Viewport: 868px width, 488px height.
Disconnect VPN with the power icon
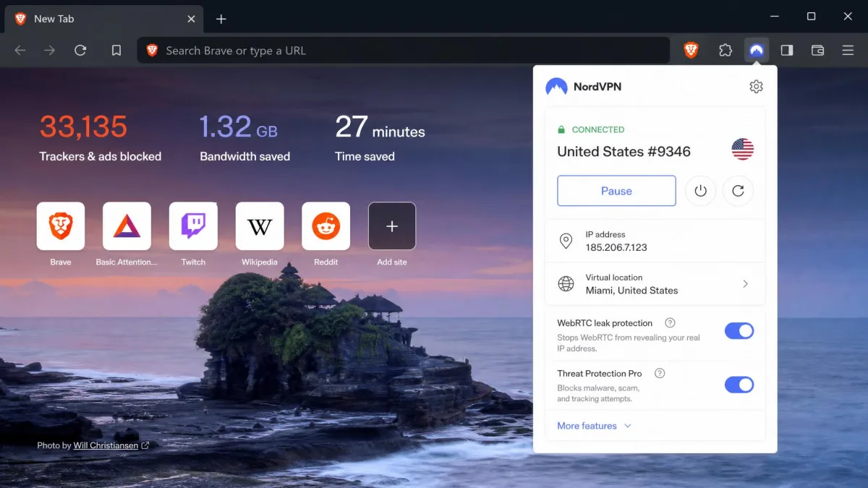pyautogui.click(x=700, y=191)
